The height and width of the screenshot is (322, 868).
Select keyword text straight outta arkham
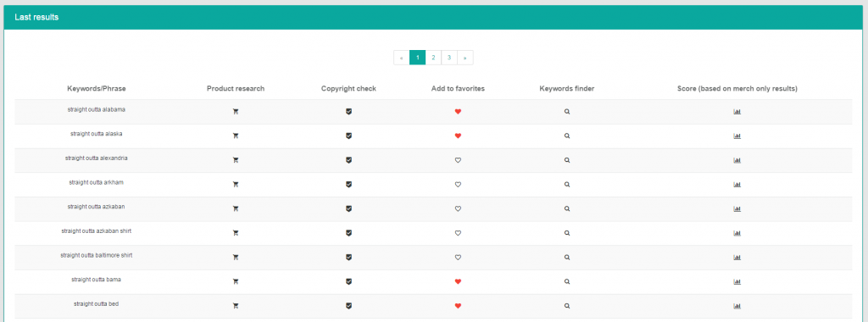click(x=97, y=182)
